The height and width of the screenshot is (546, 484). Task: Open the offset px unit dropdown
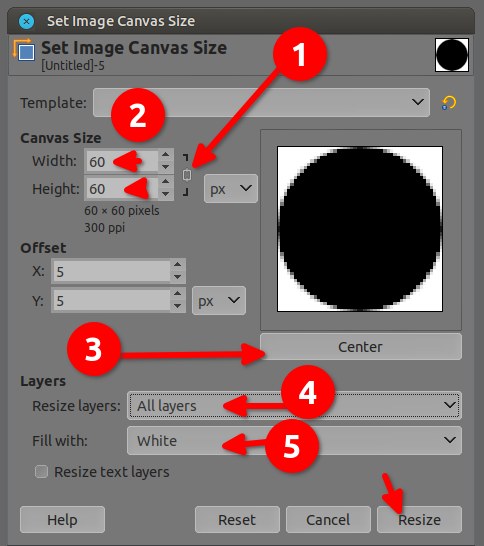click(219, 301)
